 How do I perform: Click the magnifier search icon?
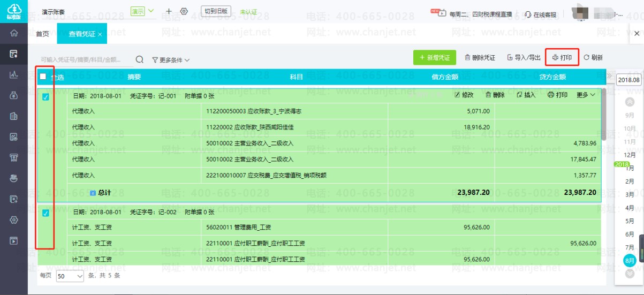(x=140, y=59)
